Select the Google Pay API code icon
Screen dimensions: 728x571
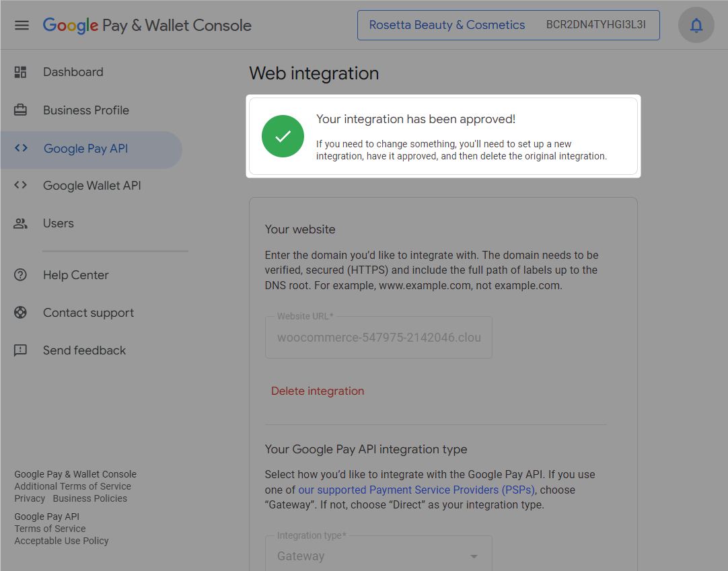pyautogui.click(x=20, y=149)
